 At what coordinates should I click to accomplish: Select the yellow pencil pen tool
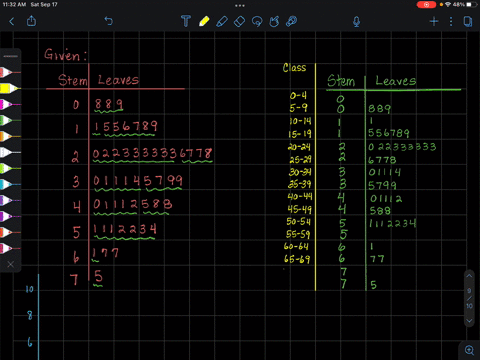(204, 21)
